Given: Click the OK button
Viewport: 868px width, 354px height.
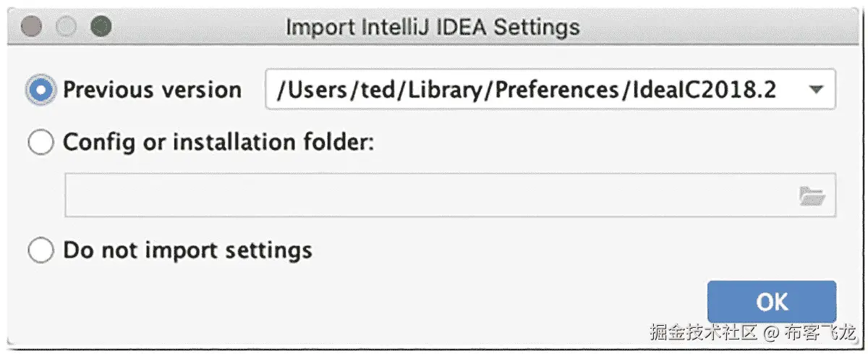Looking at the screenshot, I should point(771,301).
